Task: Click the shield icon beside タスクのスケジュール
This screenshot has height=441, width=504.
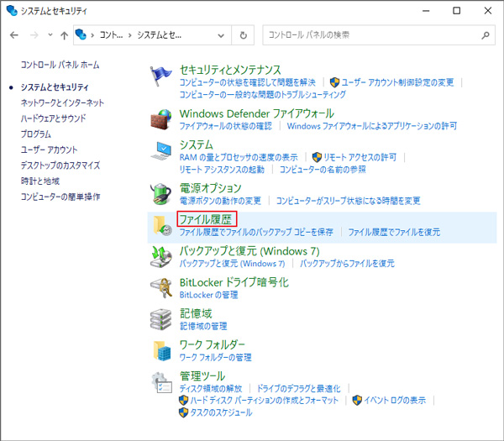Action: (x=183, y=412)
